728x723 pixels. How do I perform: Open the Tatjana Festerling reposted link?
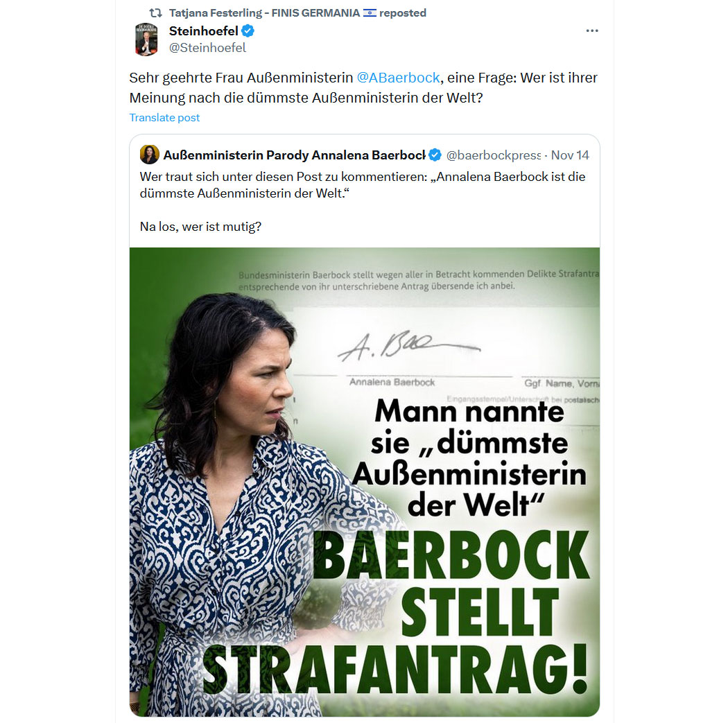click(297, 13)
